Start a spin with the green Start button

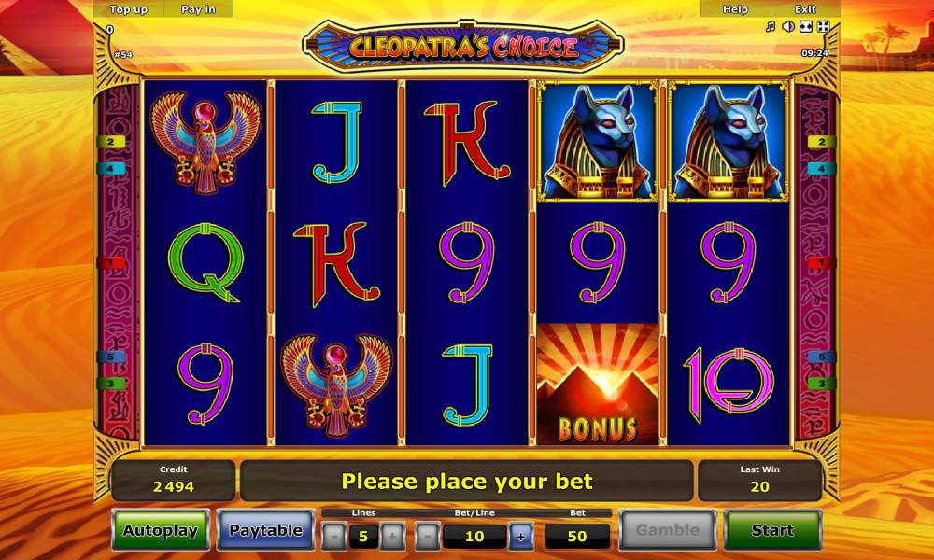point(772,530)
